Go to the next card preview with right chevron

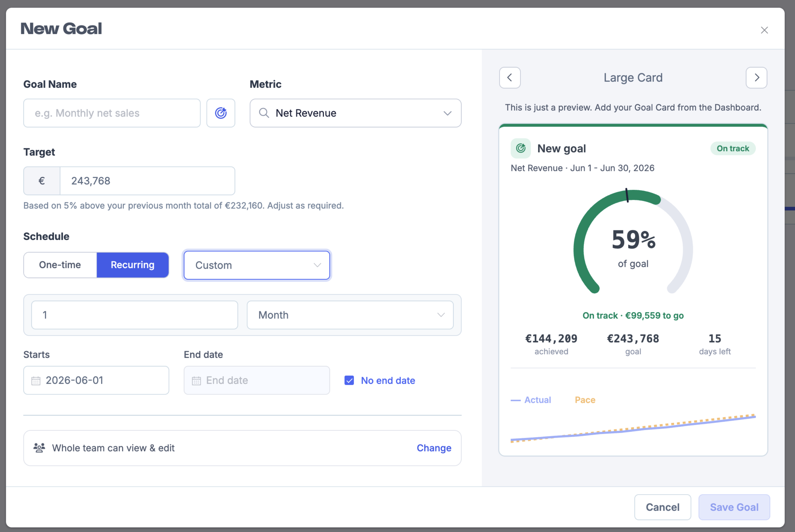pos(756,78)
